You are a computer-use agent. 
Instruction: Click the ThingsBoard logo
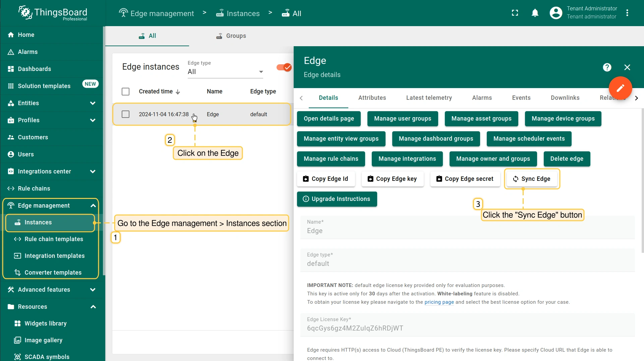click(53, 13)
